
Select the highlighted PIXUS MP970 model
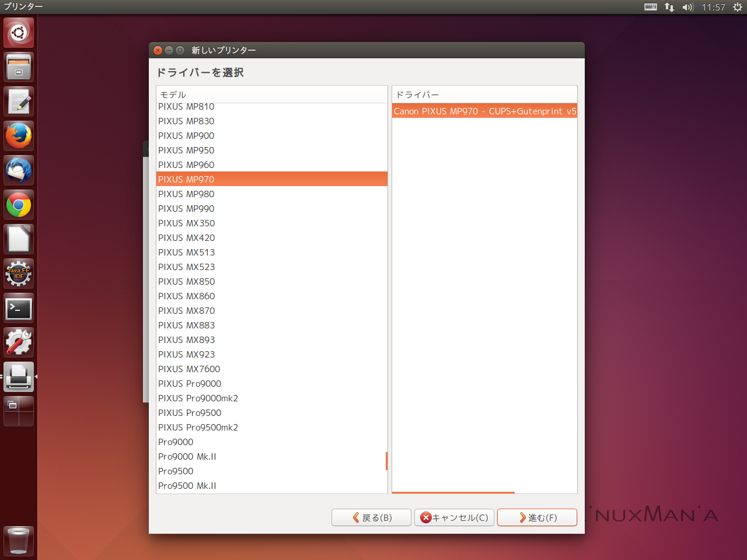272,179
